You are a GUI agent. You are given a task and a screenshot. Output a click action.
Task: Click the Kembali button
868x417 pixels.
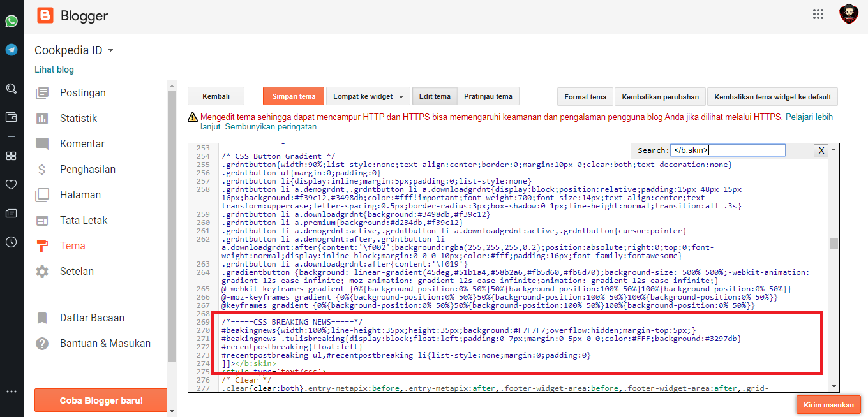click(x=216, y=96)
